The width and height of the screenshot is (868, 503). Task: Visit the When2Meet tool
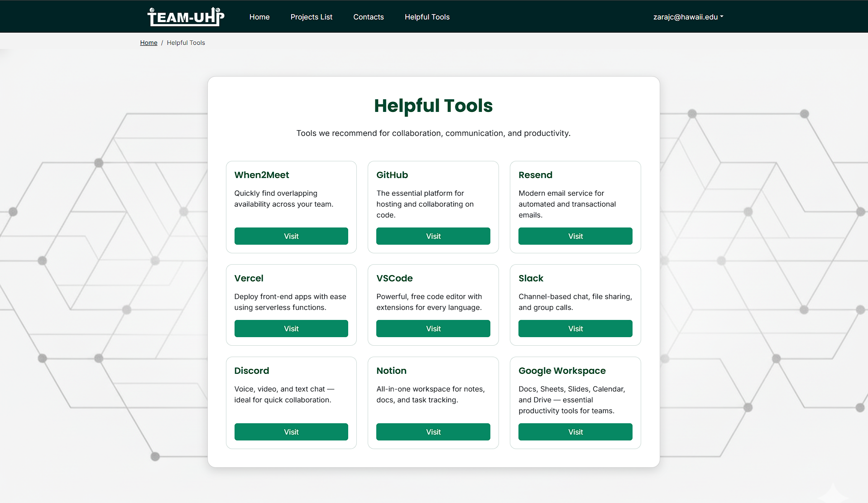[x=291, y=236]
